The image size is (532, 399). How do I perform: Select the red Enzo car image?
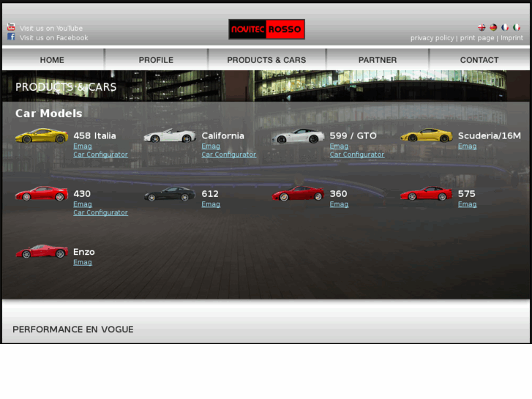point(42,252)
